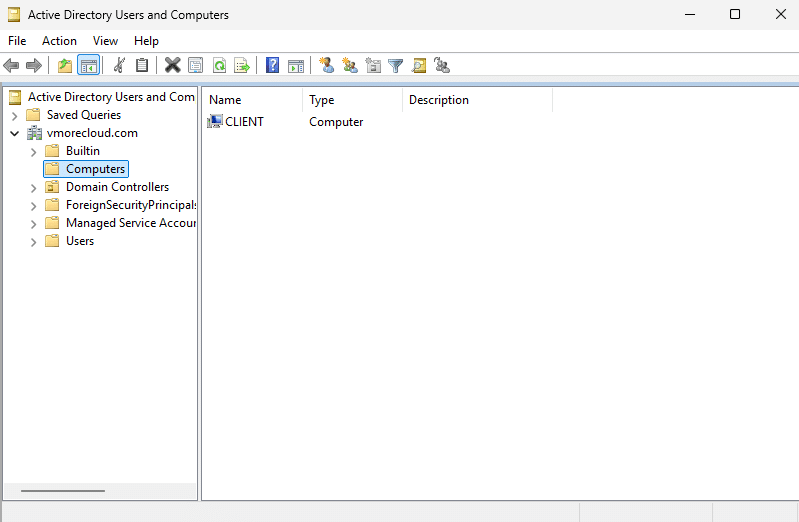Viewport: 799px width, 522px height.
Task: Click the Delete X icon
Action: (173, 65)
